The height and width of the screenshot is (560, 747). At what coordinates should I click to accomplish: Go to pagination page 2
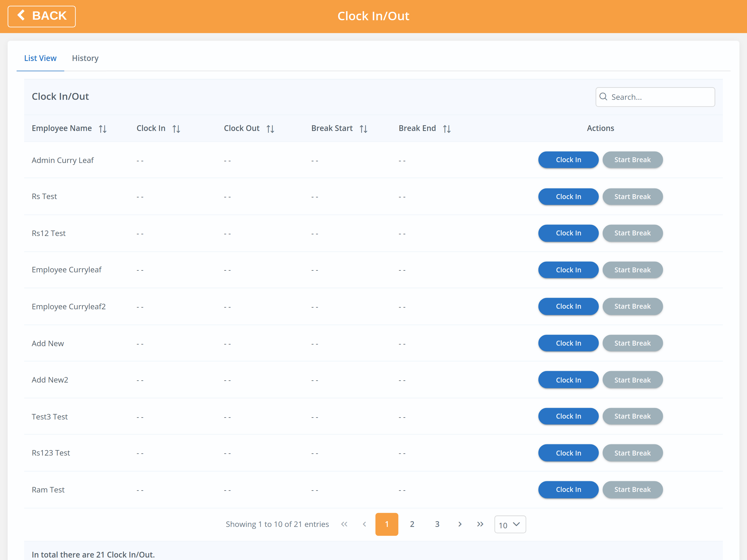[412, 524]
